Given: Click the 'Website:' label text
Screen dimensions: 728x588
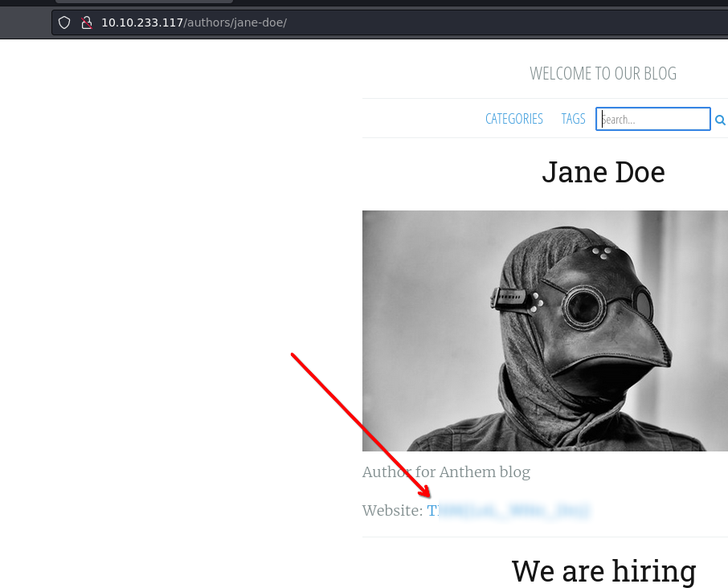Looking at the screenshot, I should [x=392, y=511].
